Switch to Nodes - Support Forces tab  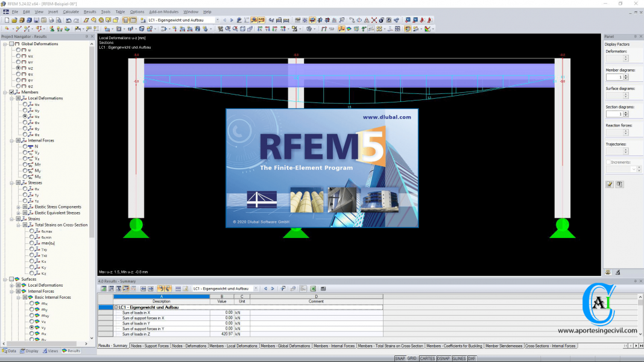pyautogui.click(x=150, y=346)
